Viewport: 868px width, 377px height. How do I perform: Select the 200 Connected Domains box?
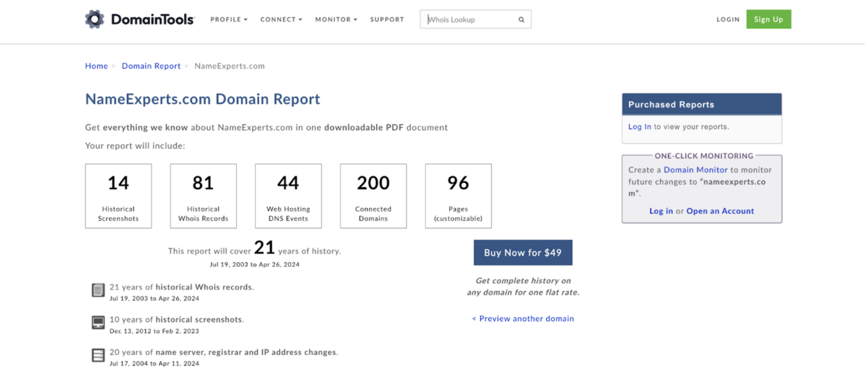click(374, 196)
